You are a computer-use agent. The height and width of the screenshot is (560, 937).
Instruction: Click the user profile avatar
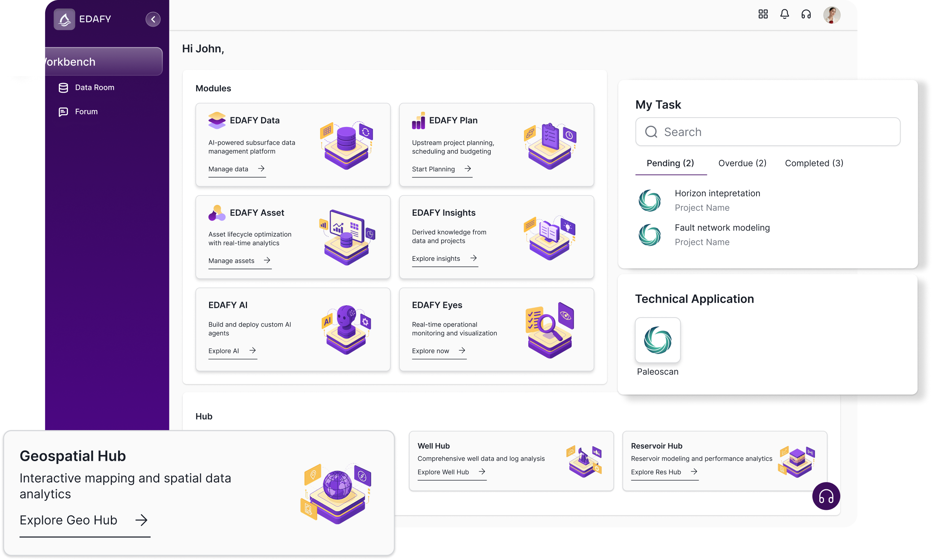(x=832, y=15)
